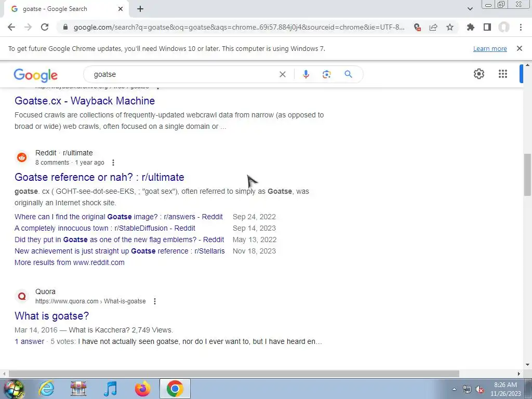This screenshot has width=532, height=399.
Task: Click the Quora result favicon
Action: coord(22,296)
